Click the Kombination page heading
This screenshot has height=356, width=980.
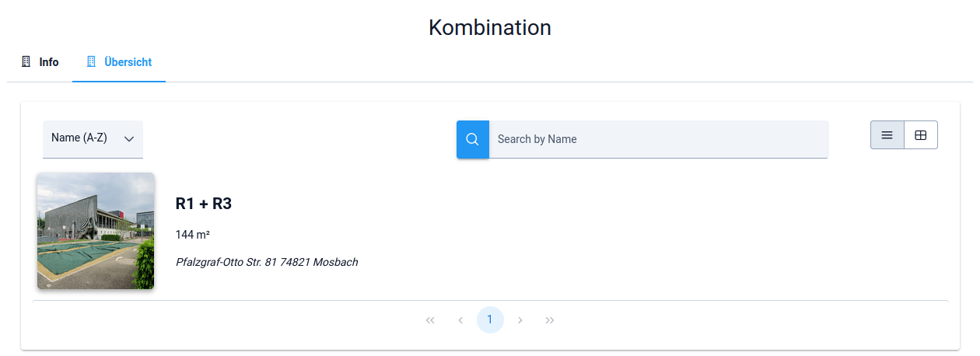point(490,28)
